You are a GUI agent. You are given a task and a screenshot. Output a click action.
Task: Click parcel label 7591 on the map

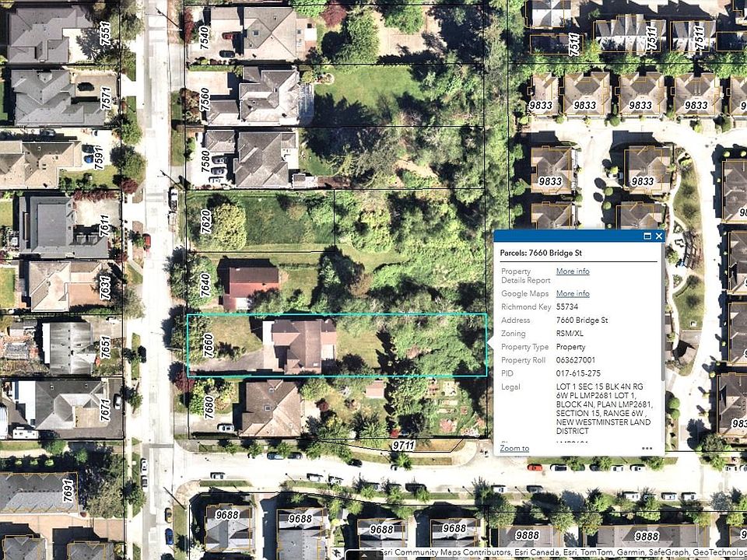(99, 158)
